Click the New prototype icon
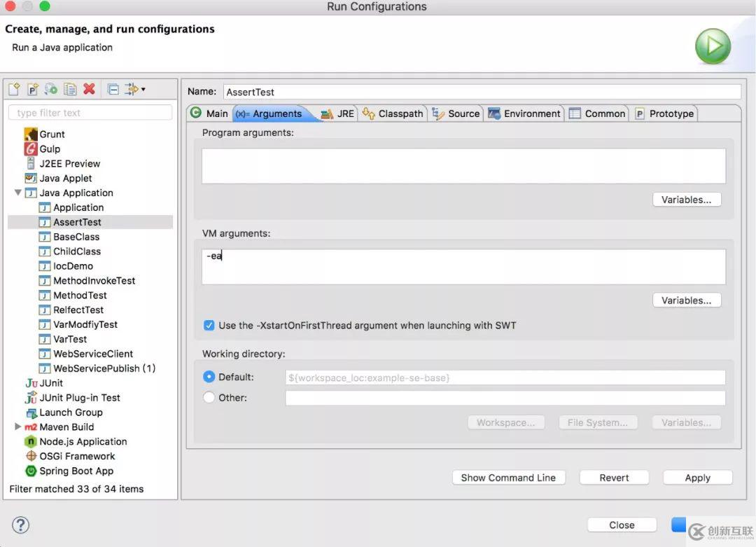 click(32, 89)
